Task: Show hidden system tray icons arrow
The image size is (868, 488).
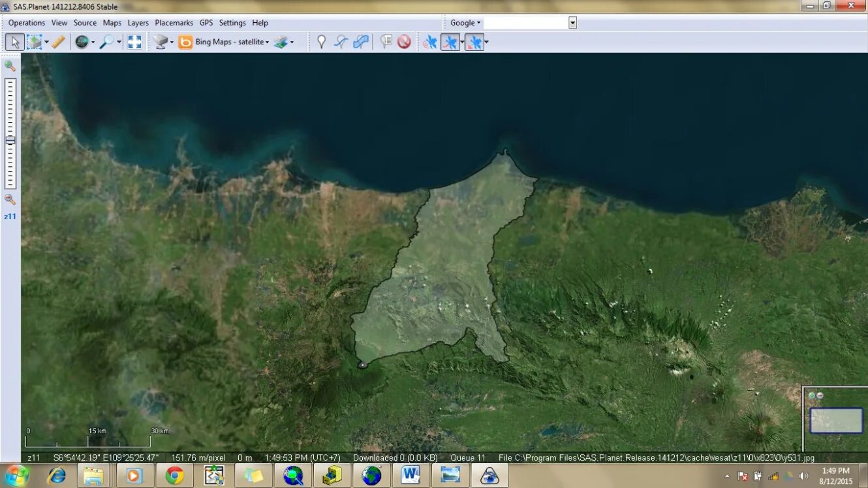Action: click(727, 476)
